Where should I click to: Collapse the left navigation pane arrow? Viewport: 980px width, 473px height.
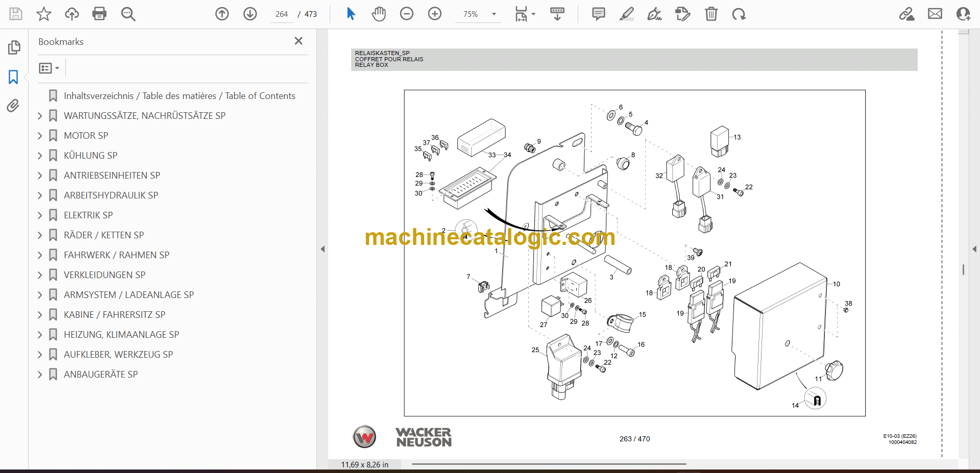click(323, 249)
